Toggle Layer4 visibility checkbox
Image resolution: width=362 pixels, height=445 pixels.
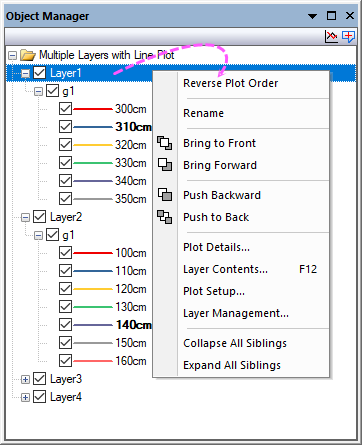tap(40, 397)
